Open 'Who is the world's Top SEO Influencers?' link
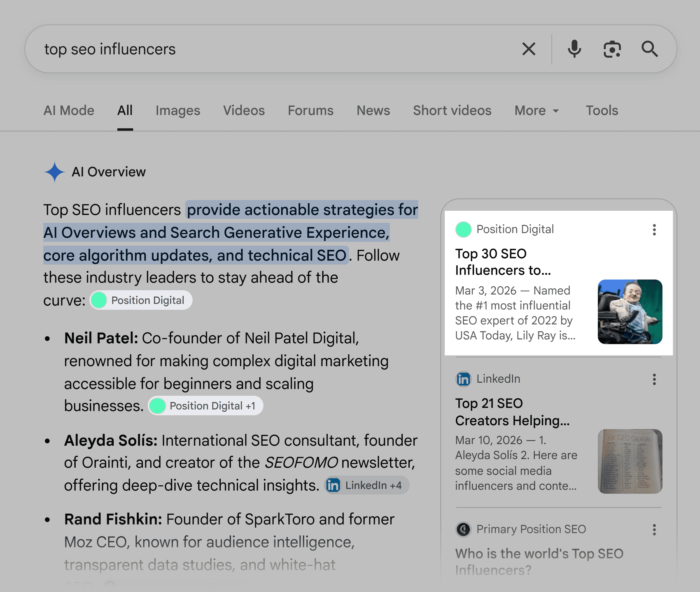The width and height of the screenshot is (700, 592). [x=539, y=562]
